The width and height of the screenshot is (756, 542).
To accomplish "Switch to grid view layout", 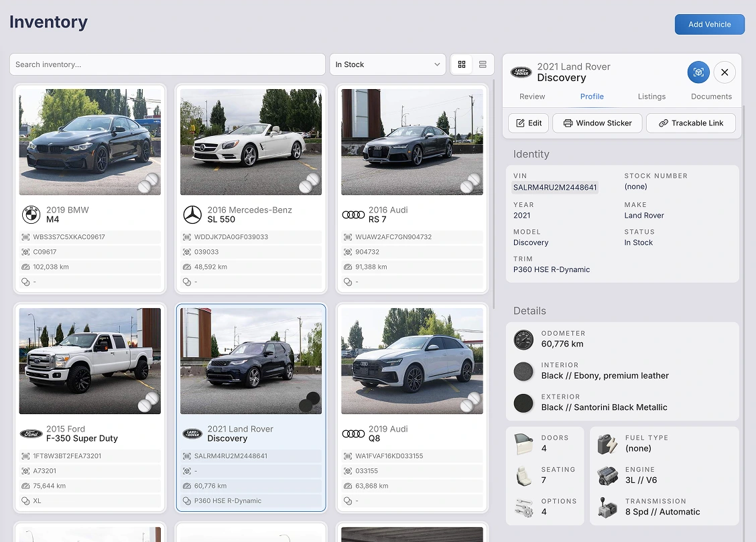I will click(x=461, y=64).
